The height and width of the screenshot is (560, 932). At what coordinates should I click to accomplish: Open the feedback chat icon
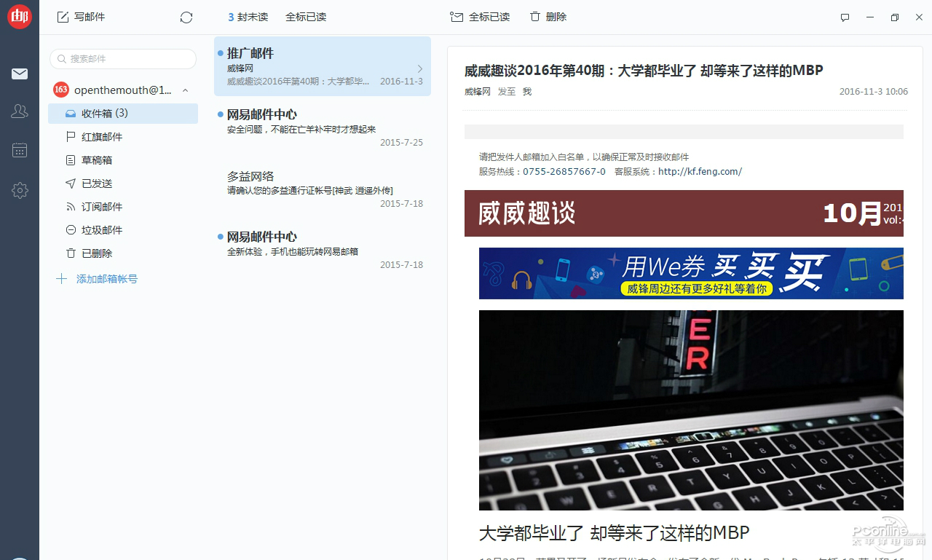[x=845, y=17]
